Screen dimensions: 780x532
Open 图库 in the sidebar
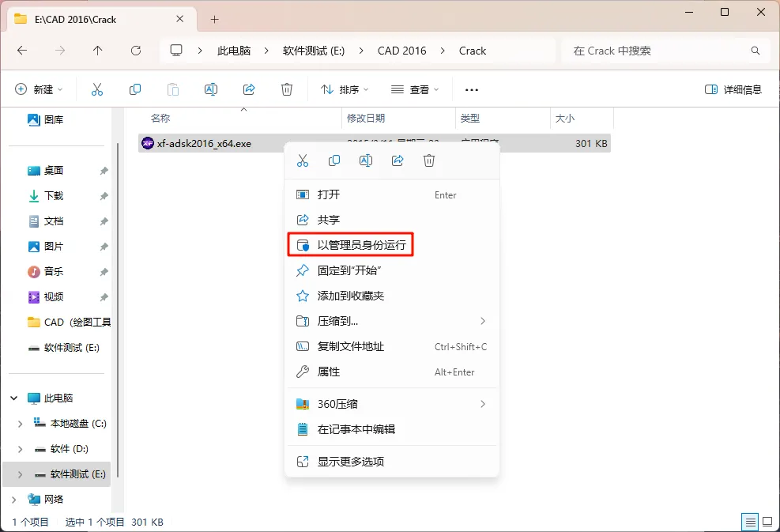click(46, 119)
